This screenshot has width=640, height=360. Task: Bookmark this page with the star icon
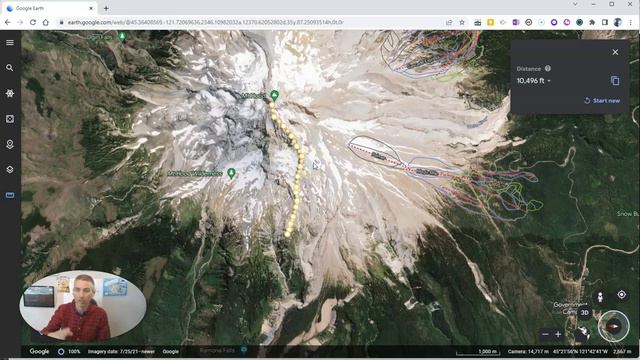click(x=462, y=22)
